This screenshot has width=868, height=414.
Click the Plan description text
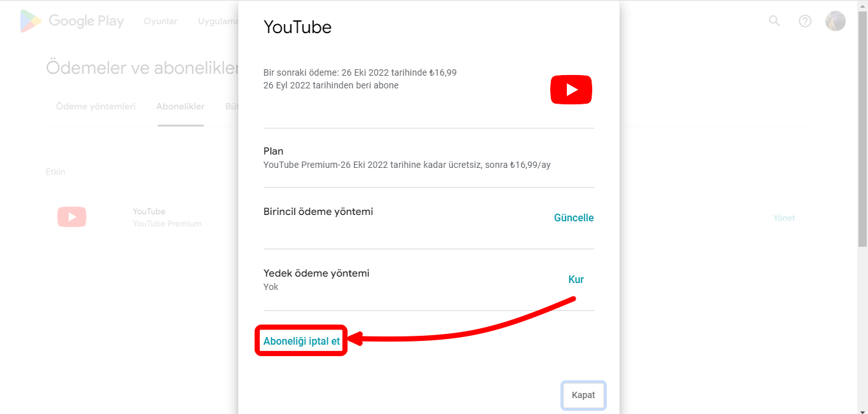(407, 165)
